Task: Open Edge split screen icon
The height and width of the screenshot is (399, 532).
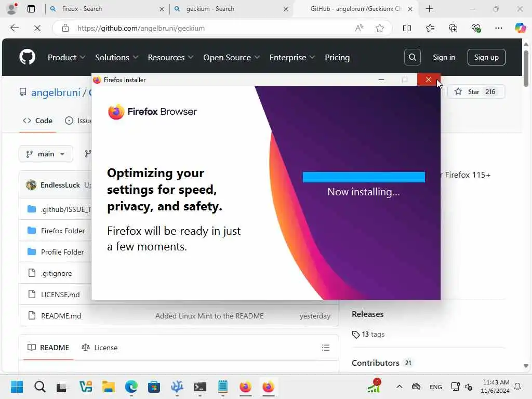Action: tap(407, 28)
